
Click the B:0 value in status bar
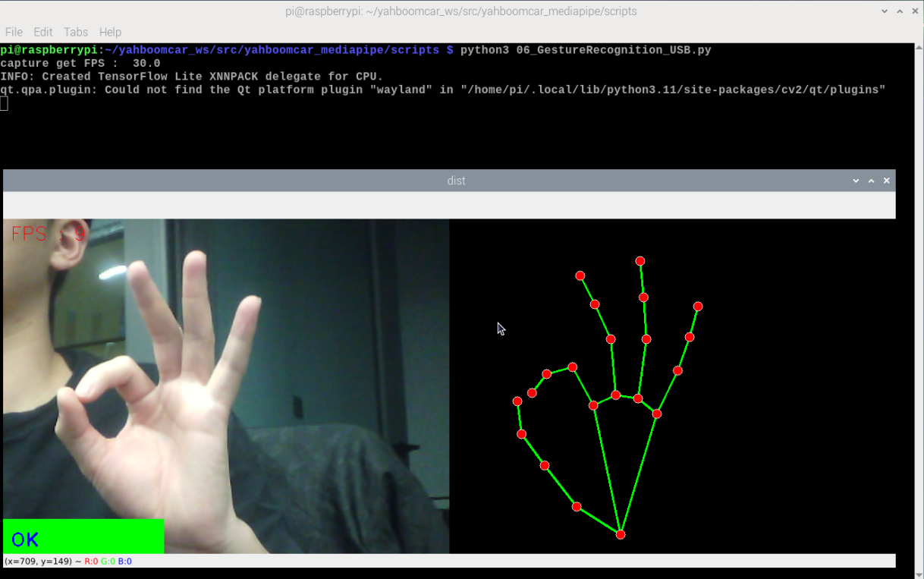click(124, 562)
